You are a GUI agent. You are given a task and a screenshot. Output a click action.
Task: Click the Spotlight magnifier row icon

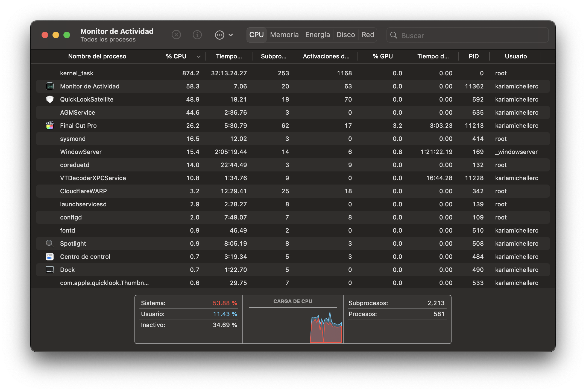click(x=50, y=243)
